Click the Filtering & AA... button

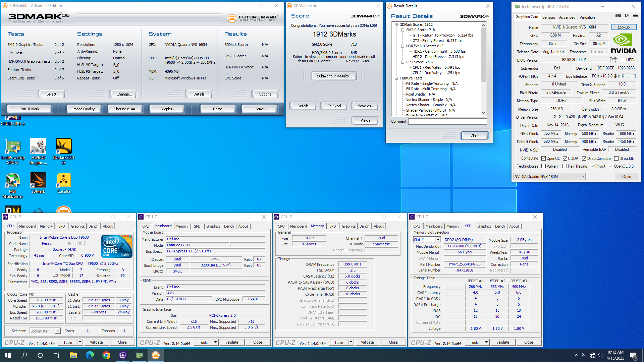pos(126,109)
